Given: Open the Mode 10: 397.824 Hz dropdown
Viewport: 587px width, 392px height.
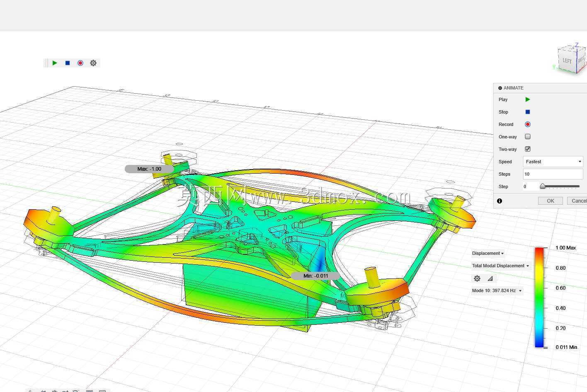Looking at the screenshot, I should (x=497, y=290).
